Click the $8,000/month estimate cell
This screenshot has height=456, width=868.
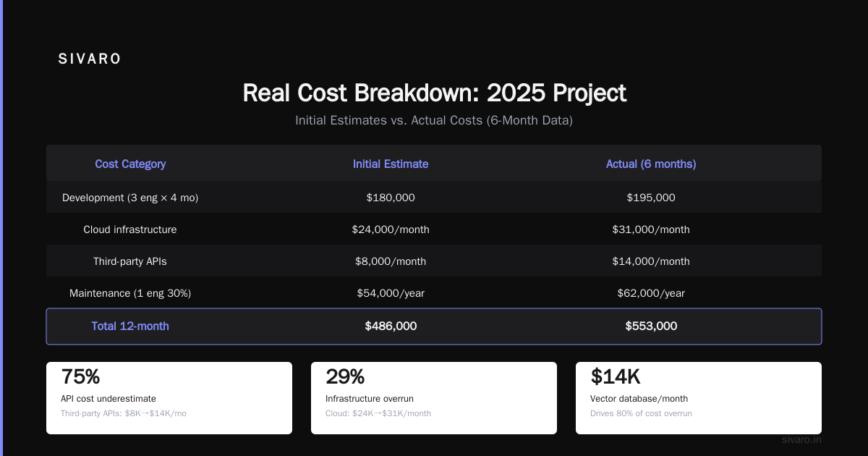pos(391,261)
